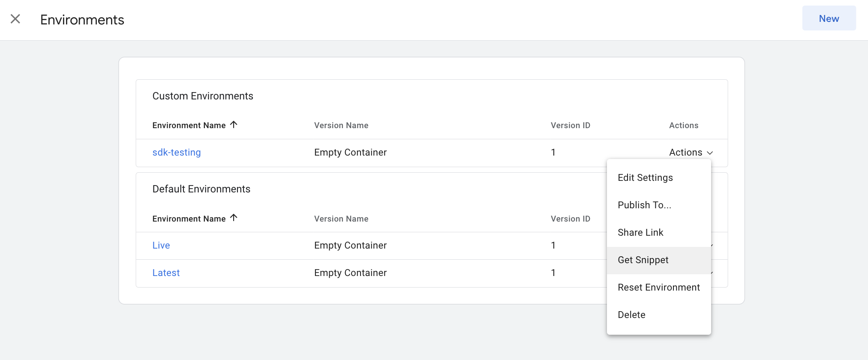Viewport: 868px width, 360px height.
Task: Sort Default Environments by Environment Name arrow
Action: tap(234, 218)
